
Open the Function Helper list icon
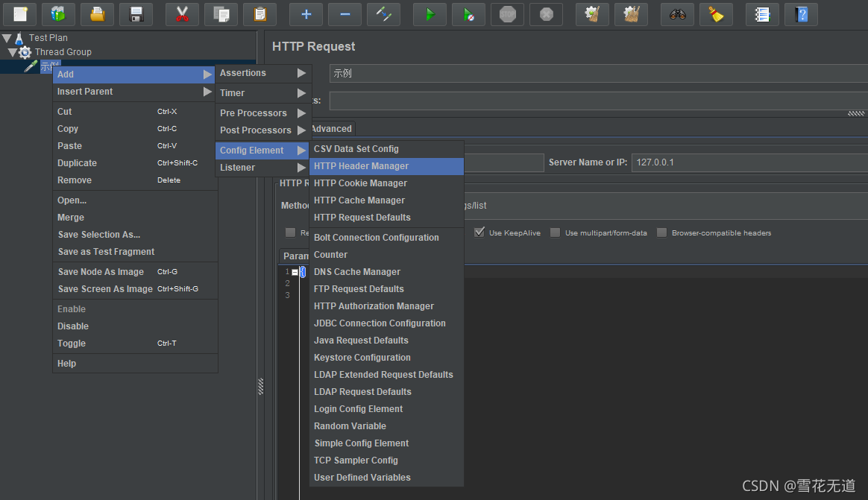pyautogui.click(x=762, y=14)
